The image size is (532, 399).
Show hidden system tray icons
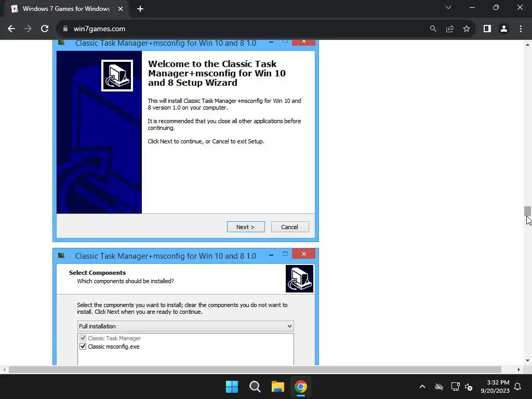pyautogui.click(x=422, y=387)
